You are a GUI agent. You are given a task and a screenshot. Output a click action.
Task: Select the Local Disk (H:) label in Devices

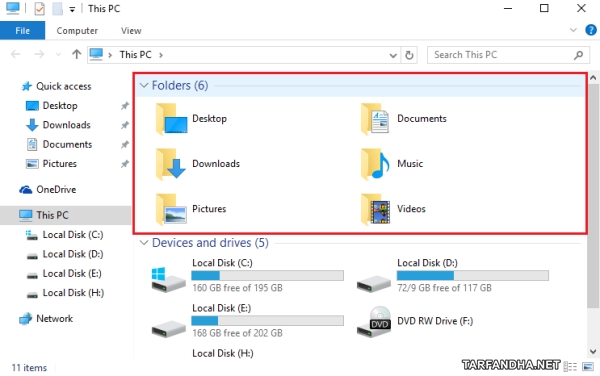[x=223, y=353]
